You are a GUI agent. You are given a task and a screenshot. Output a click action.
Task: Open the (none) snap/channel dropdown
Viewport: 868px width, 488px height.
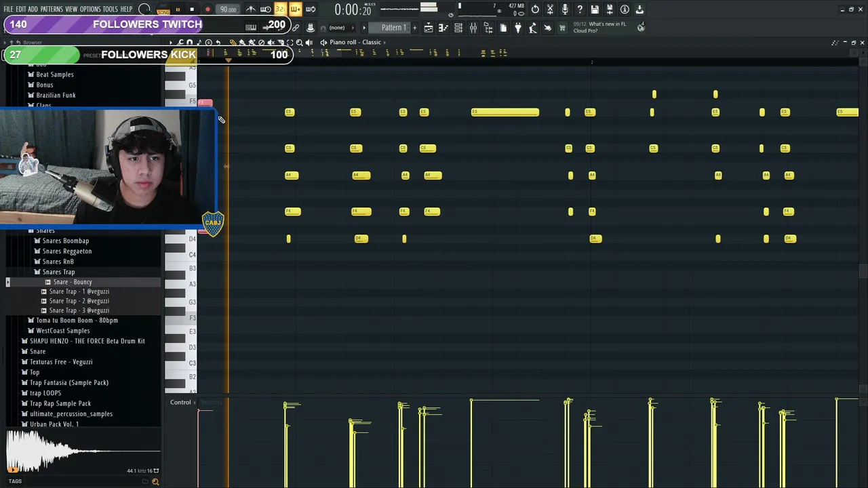click(342, 28)
